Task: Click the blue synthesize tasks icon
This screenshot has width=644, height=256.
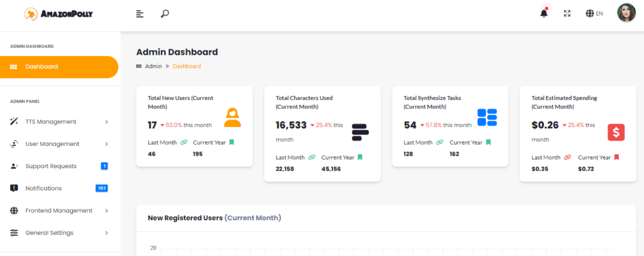Action: click(x=487, y=117)
